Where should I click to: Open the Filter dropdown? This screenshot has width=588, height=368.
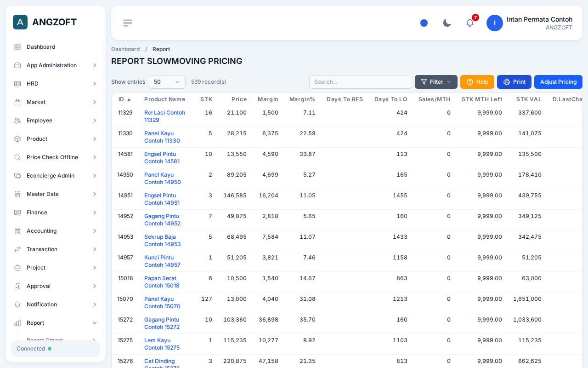point(436,82)
